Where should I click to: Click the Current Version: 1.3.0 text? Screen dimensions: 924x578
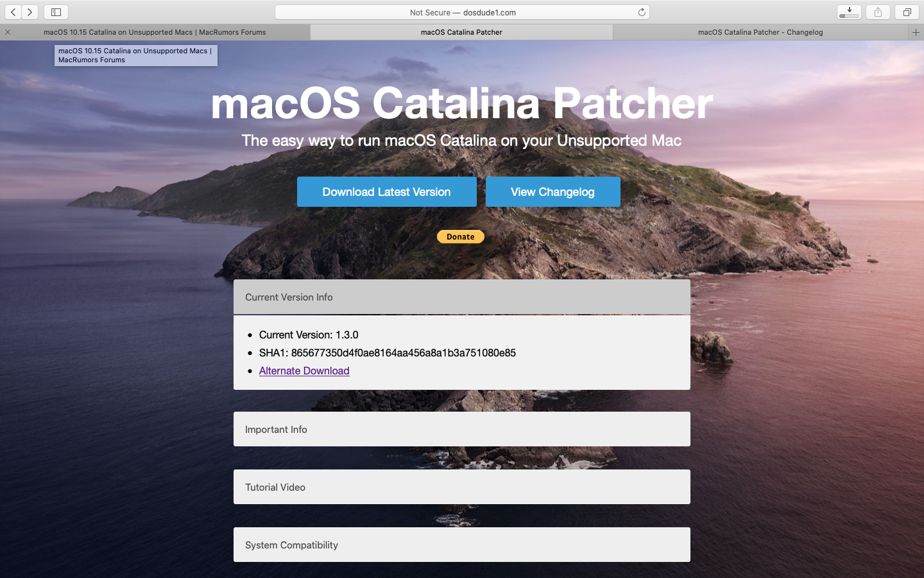click(309, 335)
